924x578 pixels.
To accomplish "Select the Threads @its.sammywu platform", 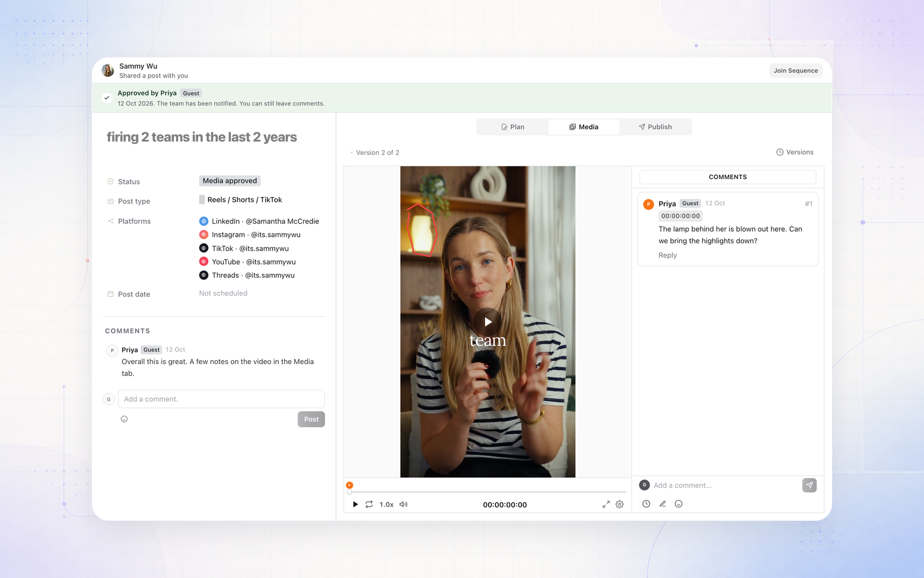I will 247,275.
